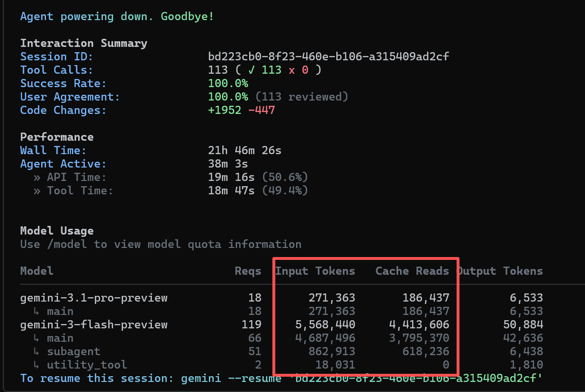Select the cache reads value "4,413,606"
The width and height of the screenshot is (585, 392).
coord(419,325)
